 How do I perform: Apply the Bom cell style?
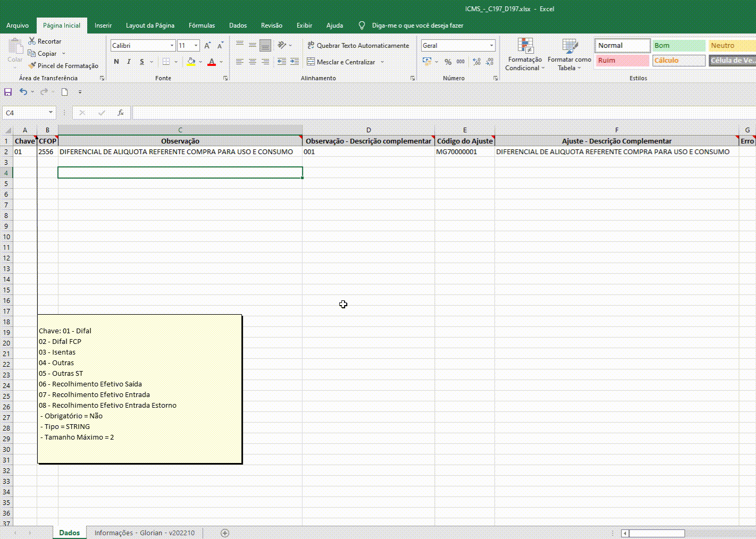(678, 46)
